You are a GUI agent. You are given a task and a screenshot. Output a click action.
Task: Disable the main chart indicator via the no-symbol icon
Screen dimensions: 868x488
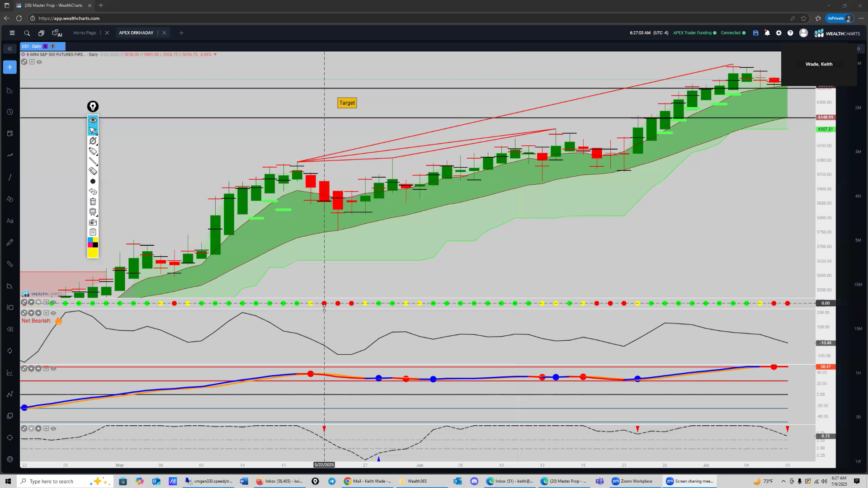click(x=24, y=62)
